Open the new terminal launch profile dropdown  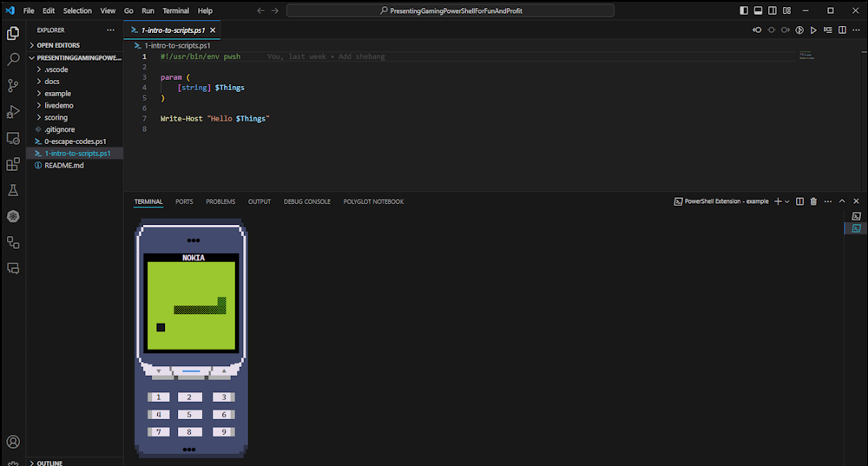pos(786,201)
